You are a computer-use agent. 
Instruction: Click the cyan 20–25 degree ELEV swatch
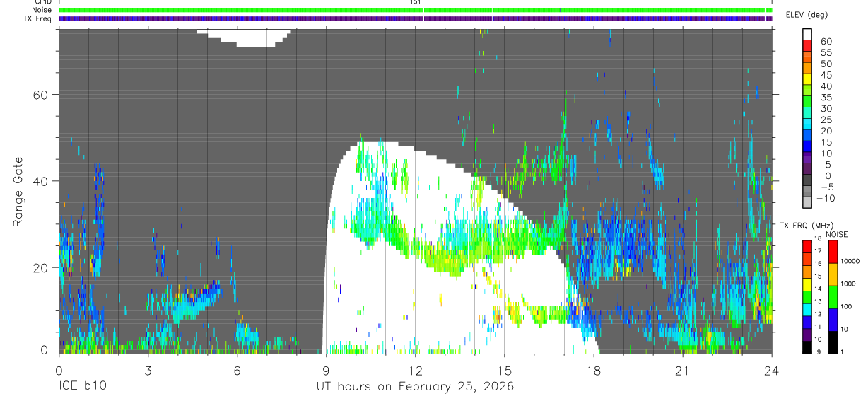[x=807, y=124]
